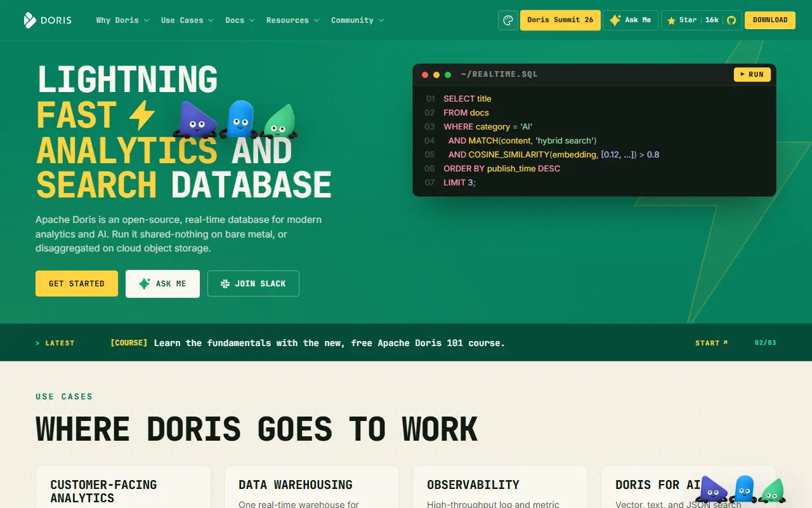The height and width of the screenshot is (508, 812).
Task: Click the Doris Summit 26 button
Action: coord(560,20)
